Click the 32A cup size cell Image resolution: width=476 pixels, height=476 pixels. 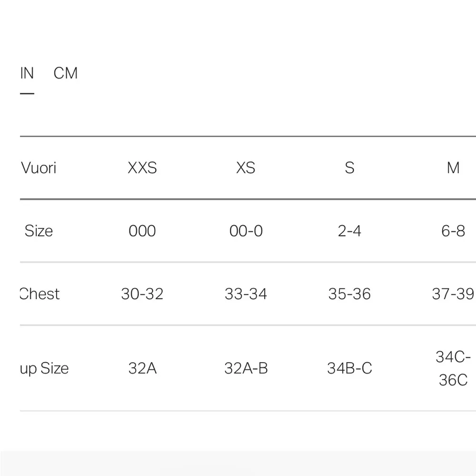coord(142,368)
